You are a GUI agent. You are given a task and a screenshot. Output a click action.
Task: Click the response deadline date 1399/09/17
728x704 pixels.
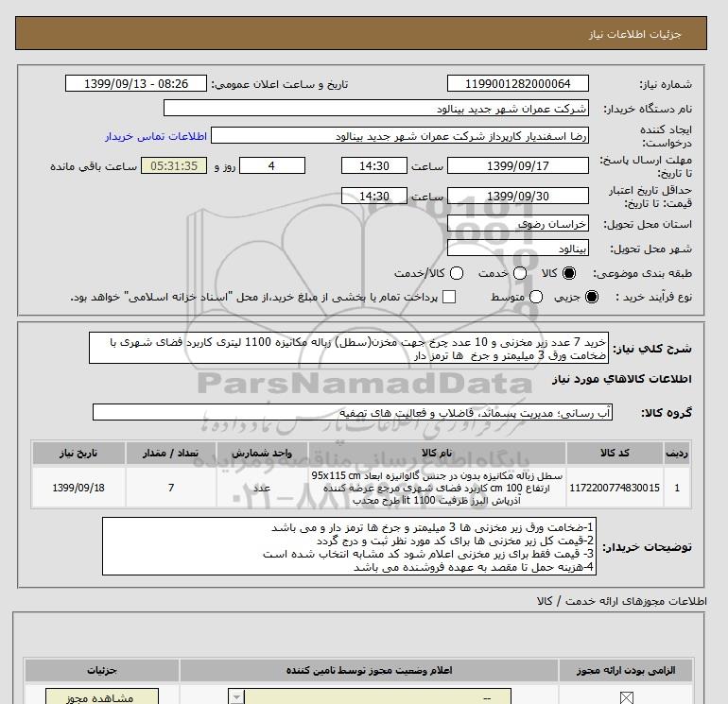pos(518,165)
